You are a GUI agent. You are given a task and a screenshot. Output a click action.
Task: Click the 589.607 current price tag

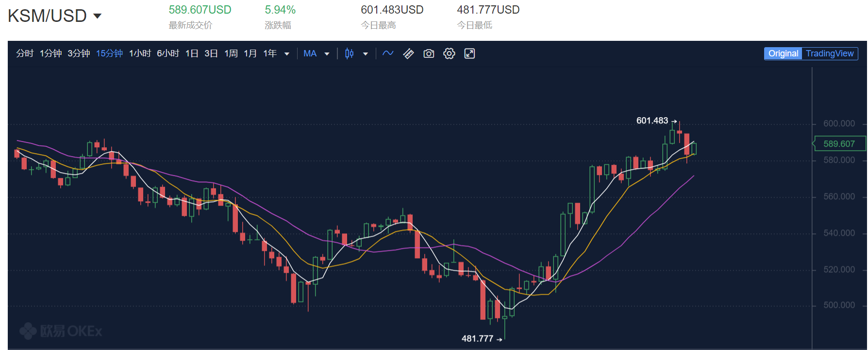(839, 144)
